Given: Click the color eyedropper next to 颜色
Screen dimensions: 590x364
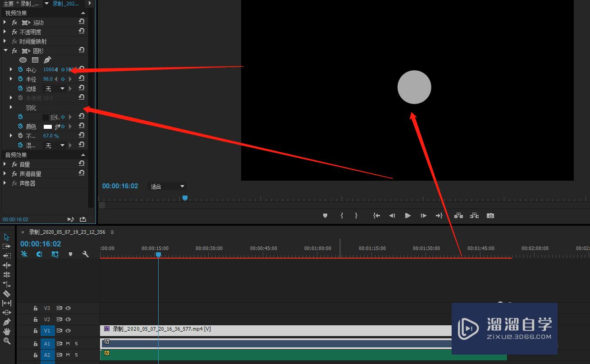Looking at the screenshot, I should [x=57, y=127].
